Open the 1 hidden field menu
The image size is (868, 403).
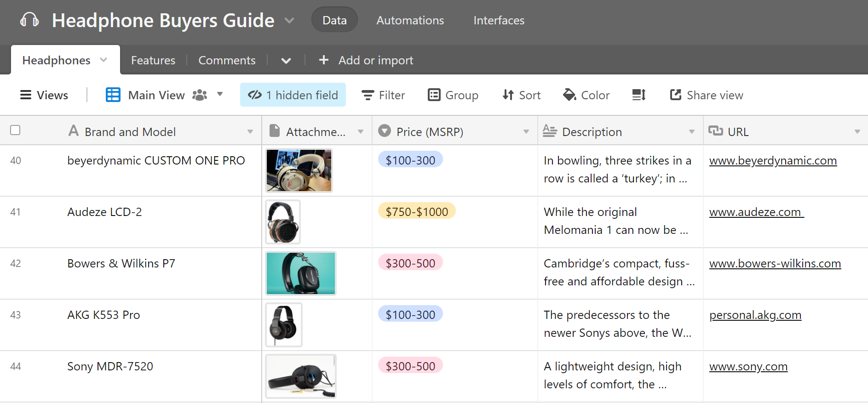[x=293, y=95]
